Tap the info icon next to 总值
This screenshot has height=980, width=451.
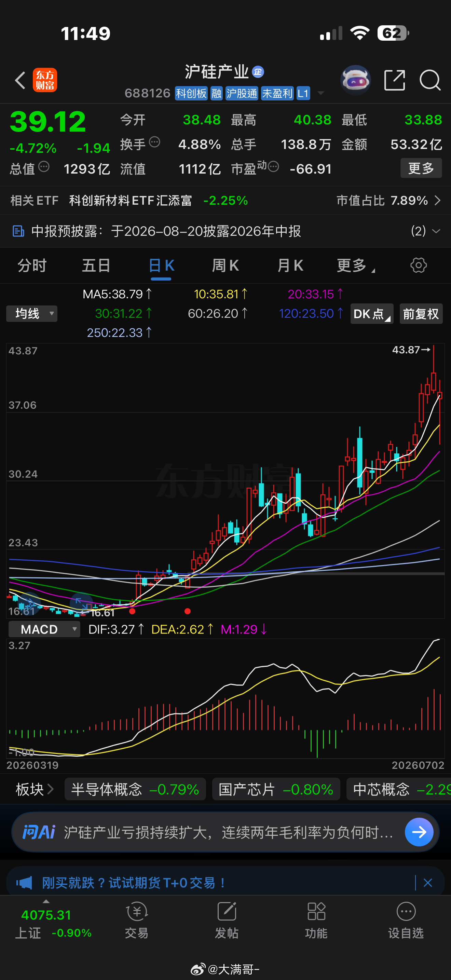pos(44,167)
